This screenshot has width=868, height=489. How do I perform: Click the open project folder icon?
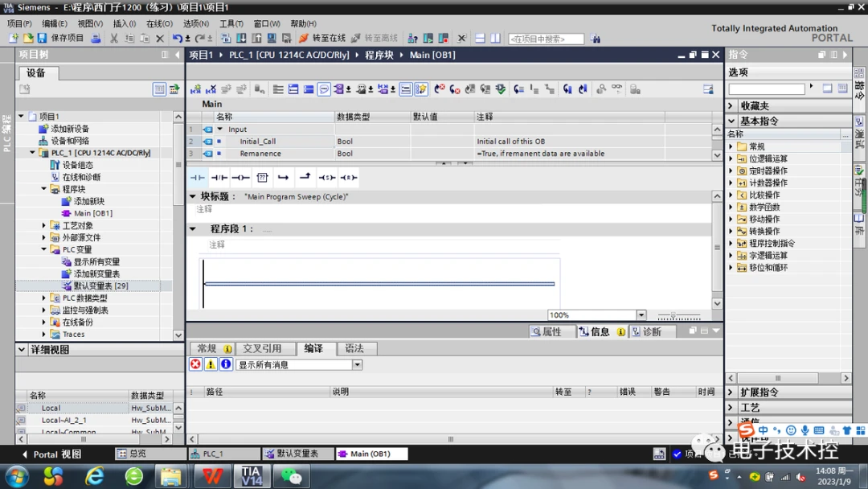point(27,39)
